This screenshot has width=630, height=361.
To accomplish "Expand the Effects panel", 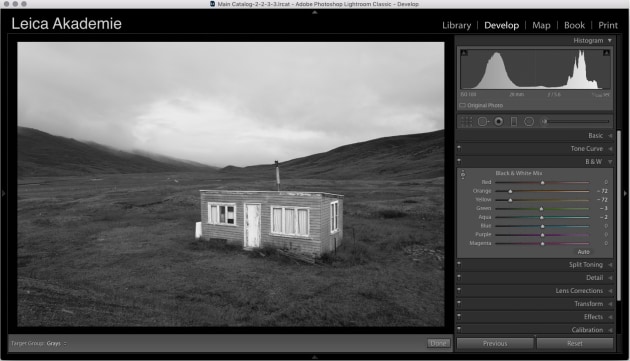I will point(610,317).
